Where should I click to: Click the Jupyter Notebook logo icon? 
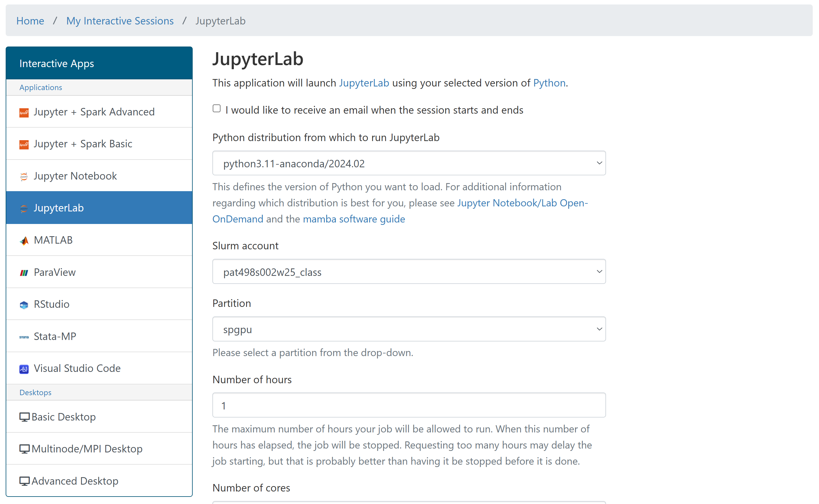click(24, 176)
